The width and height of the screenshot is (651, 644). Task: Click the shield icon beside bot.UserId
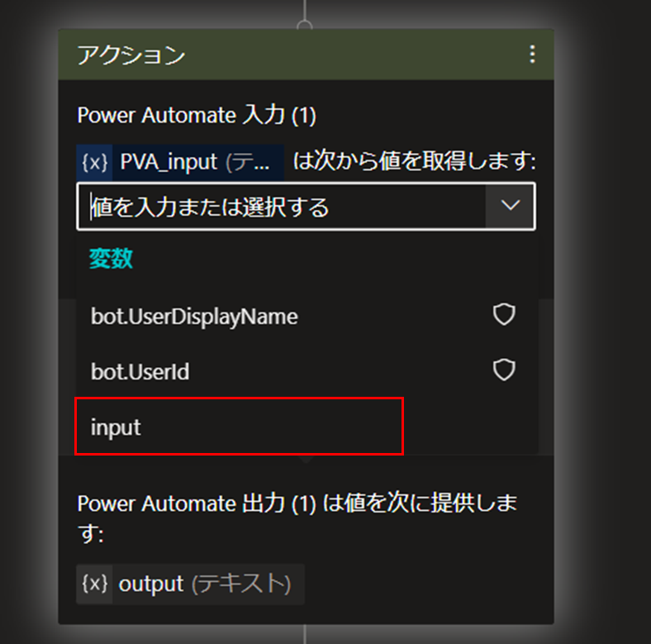pyautogui.click(x=504, y=370)
